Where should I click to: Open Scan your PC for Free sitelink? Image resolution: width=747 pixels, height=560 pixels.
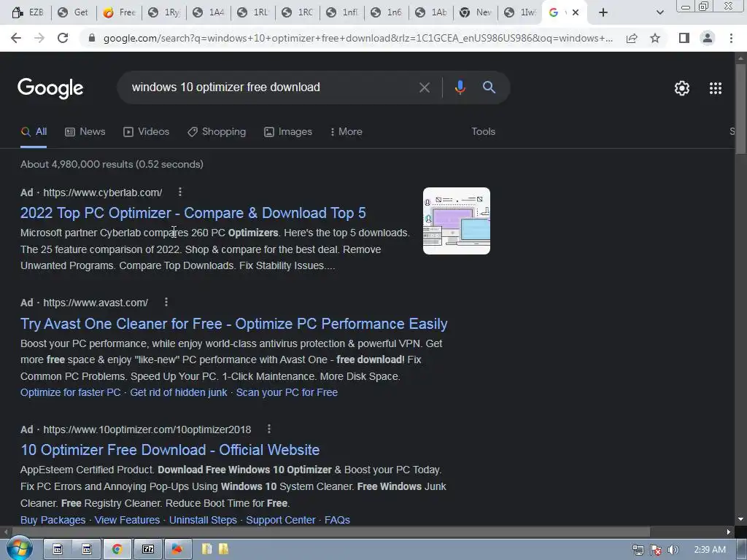tap(287, 392)
